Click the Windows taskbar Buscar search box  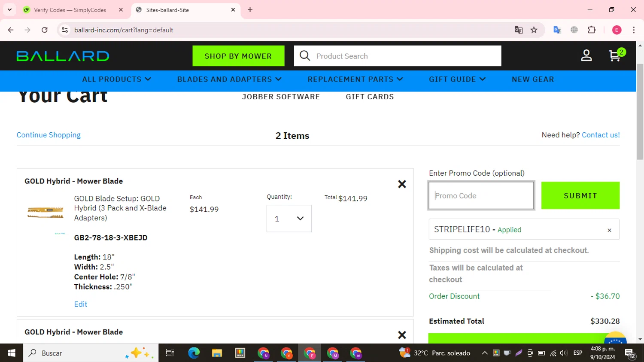click(91, 353)
